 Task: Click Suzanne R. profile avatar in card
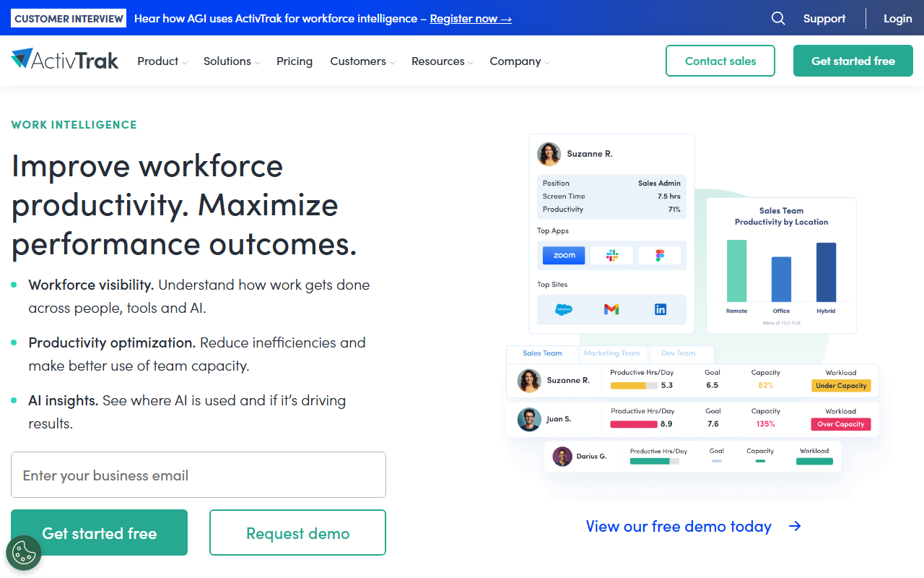pyautogui.click(x=549, y=154)
